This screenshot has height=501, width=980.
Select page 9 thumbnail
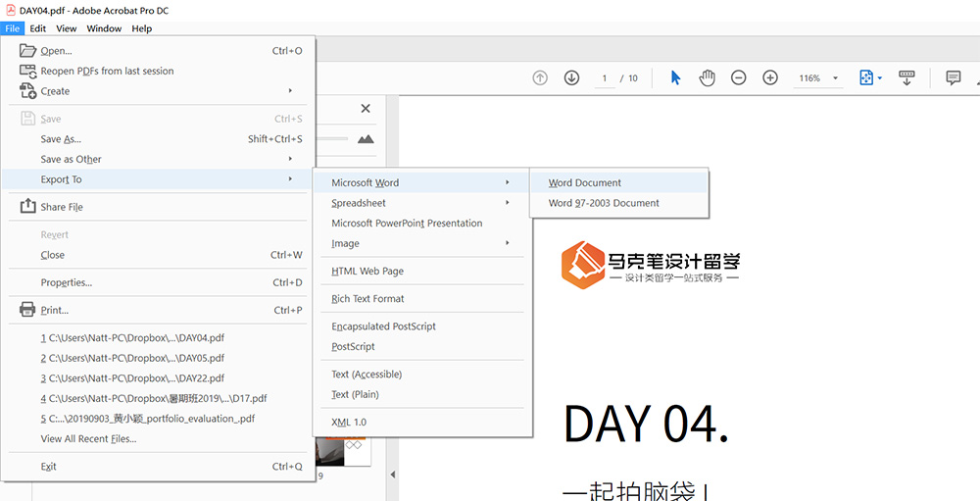343,452
